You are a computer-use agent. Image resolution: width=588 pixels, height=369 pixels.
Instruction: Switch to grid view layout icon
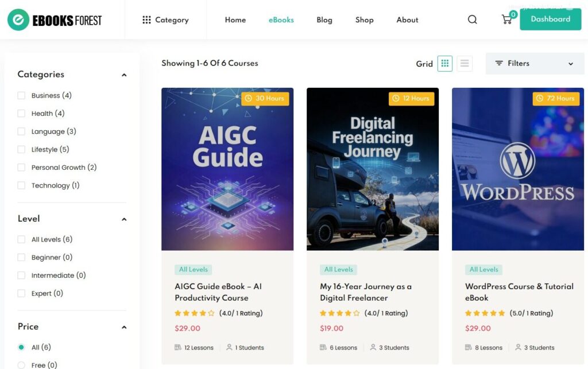(x=444, y=64)
